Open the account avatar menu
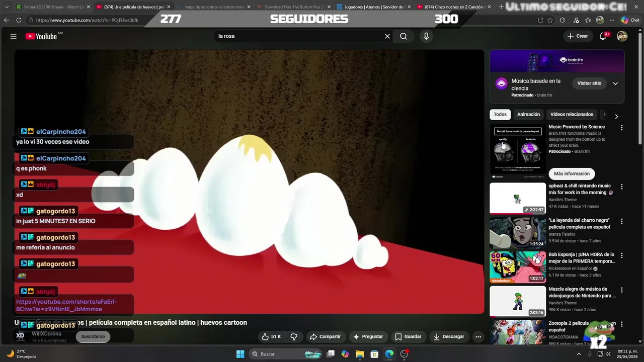644x362 pixels. pyautogui.click(x=622, y=36)
